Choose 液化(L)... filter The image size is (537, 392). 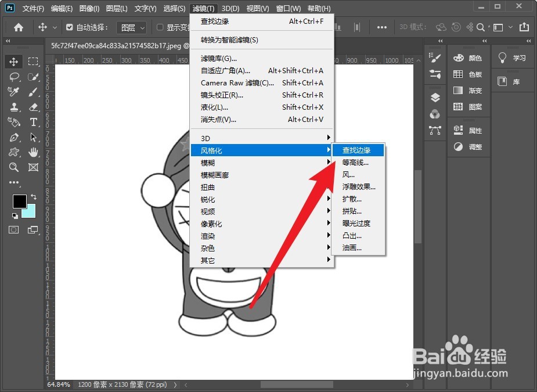262,107
